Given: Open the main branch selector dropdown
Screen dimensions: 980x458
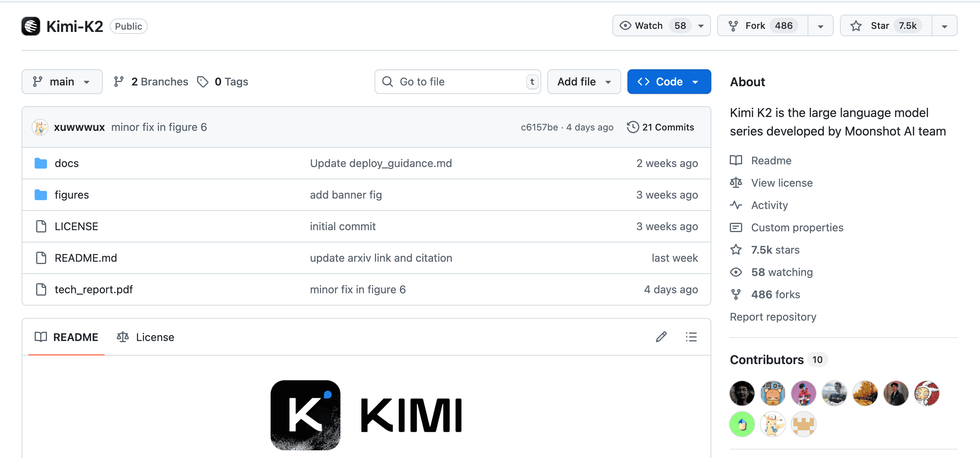Looking at the screenshot, I should pos(62,82).
